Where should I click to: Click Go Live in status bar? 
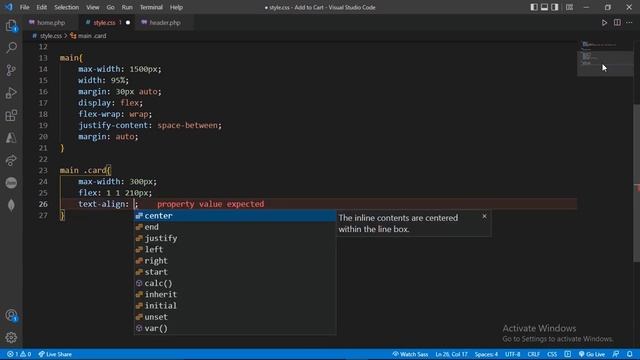pos(592,354)
